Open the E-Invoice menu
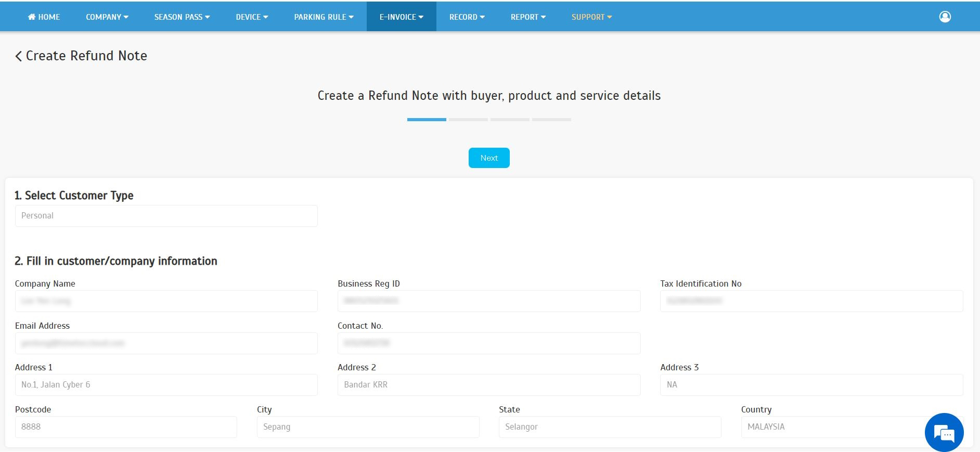Image resolution: width=980 pixels, height=452 pixels. [x=401, y=17]
